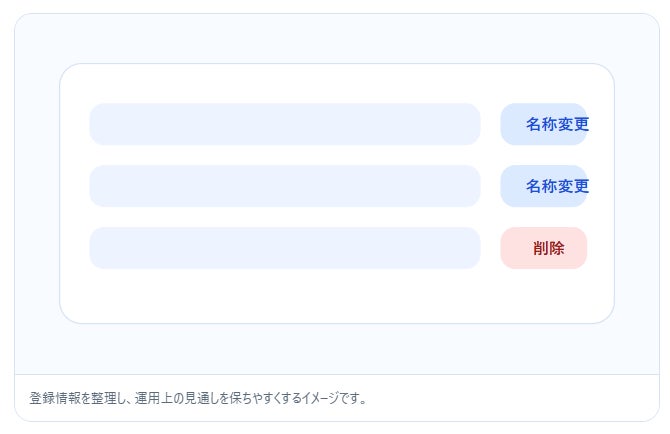
Task: Focus the field next to the red 削除
Action: coord(285,248)
